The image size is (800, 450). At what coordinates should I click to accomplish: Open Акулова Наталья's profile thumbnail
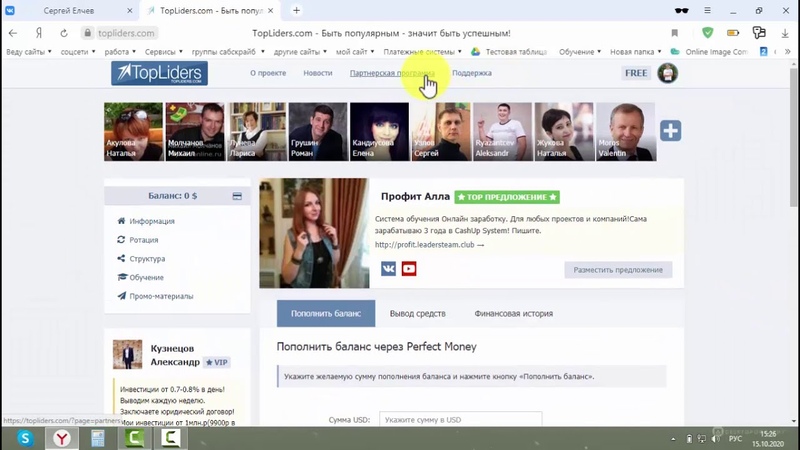133,132
